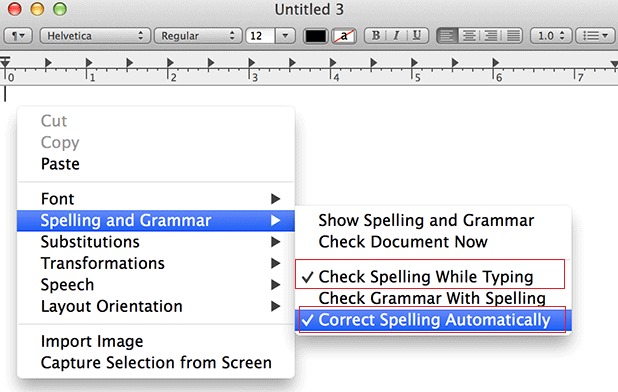Choose Paste from the context menu
Image resolution: width=618 pixels, height=392 pixels.
[x=156, y=164]
